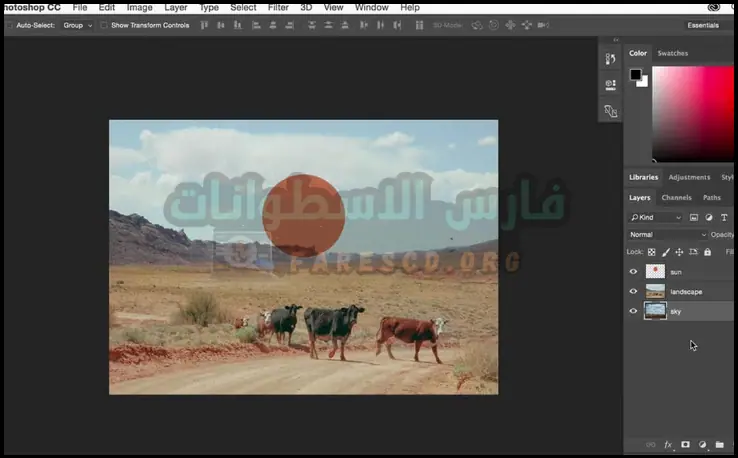Open the Kind layer filter dropdown
The height and width of the screenshot is (458, 738).
click(656, 217)
